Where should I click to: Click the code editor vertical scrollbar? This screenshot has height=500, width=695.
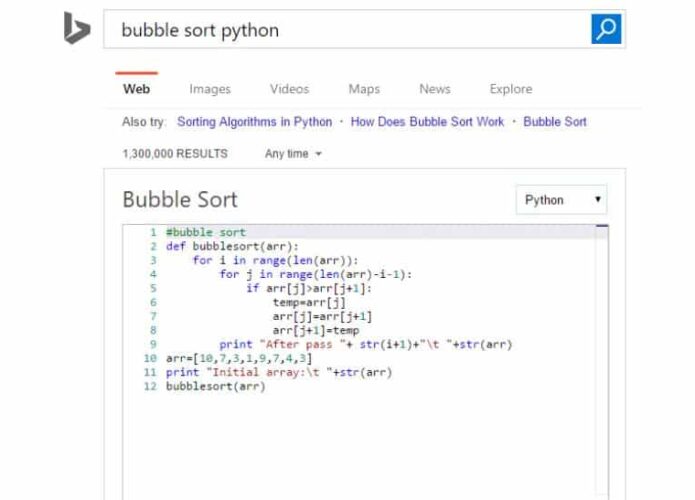602,362
